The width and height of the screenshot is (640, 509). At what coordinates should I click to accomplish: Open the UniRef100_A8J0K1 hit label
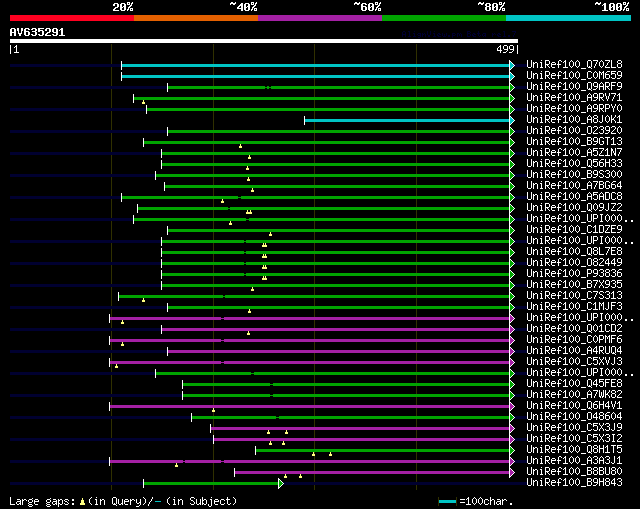point(574,119)
